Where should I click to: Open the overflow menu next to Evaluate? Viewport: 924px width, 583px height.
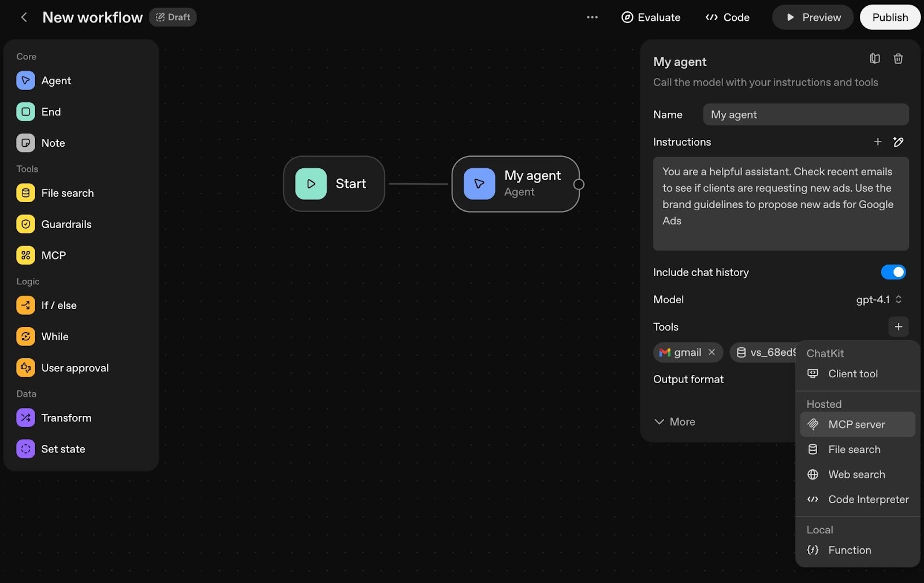[x=592, y=17]
